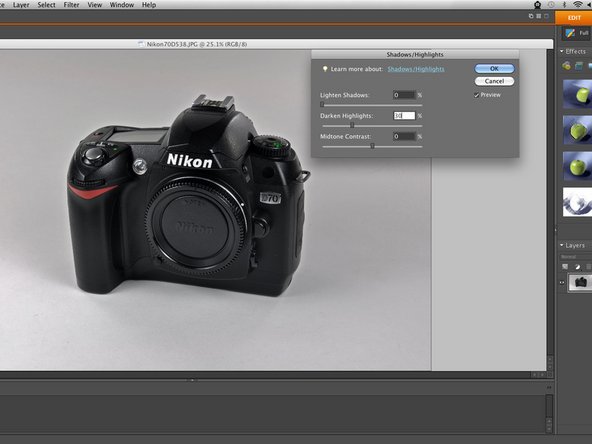
Task: Select the Layer Styles icon in Effects
Action: [x=579, y=66]
